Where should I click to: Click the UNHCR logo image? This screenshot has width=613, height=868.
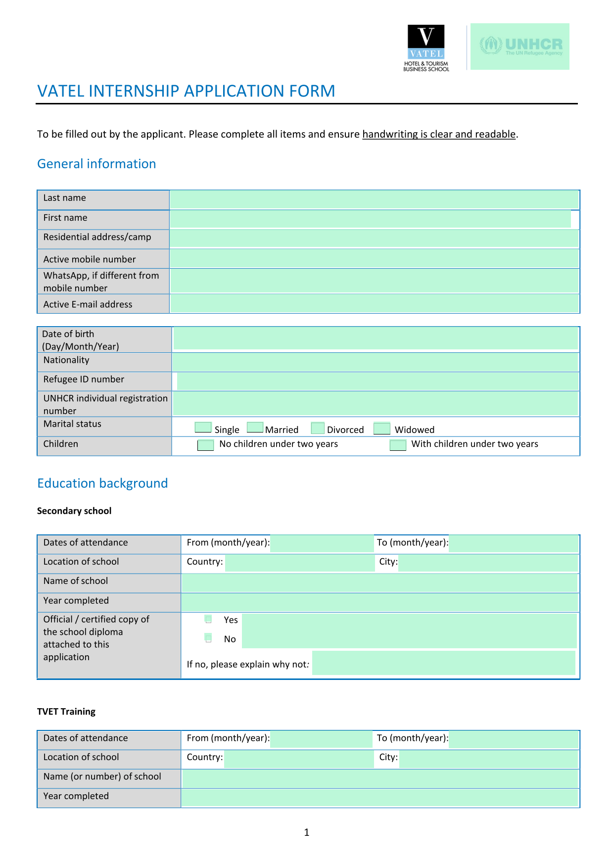tap(520, 47)
